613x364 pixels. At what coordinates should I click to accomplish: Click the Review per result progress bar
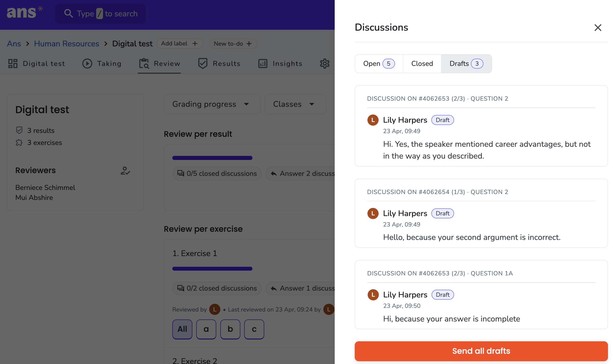point(212,158)
